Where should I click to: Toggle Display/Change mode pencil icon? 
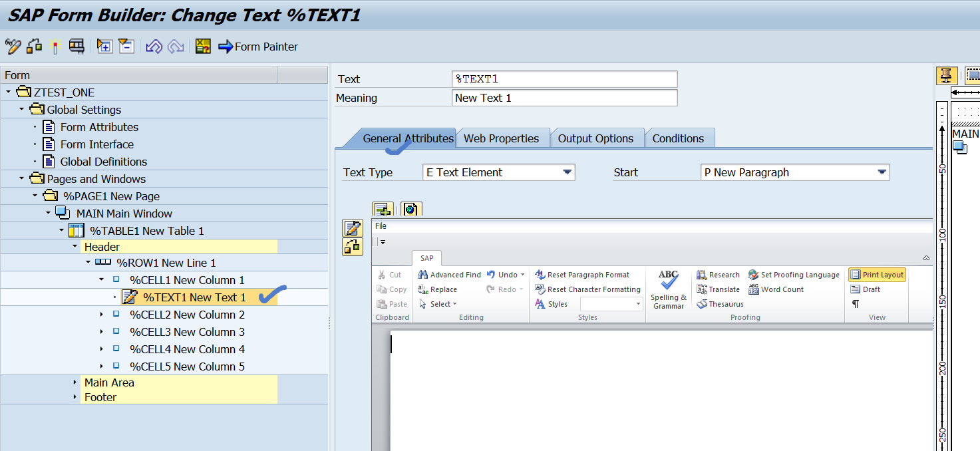13,47
